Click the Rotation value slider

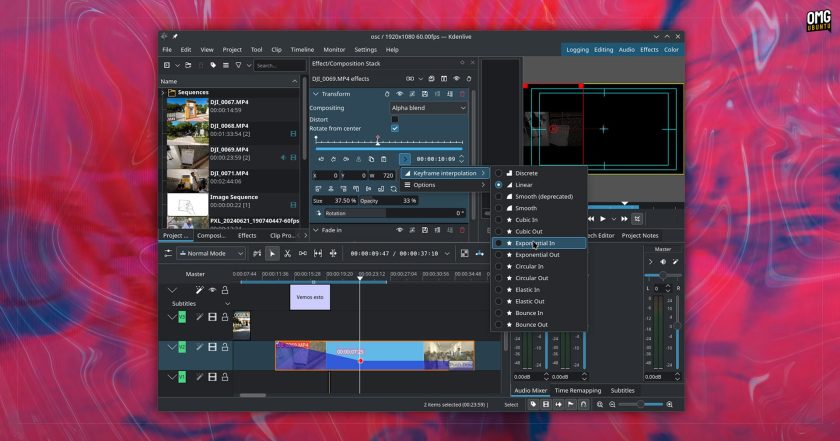[394, 213]
